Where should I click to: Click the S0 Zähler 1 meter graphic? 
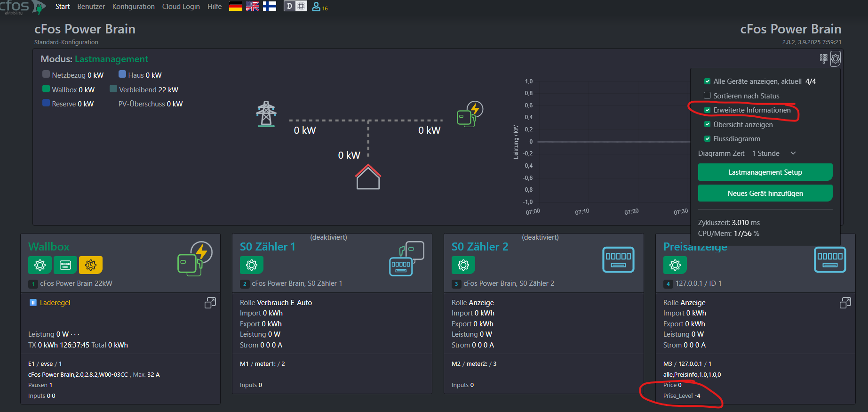point(407,259)
